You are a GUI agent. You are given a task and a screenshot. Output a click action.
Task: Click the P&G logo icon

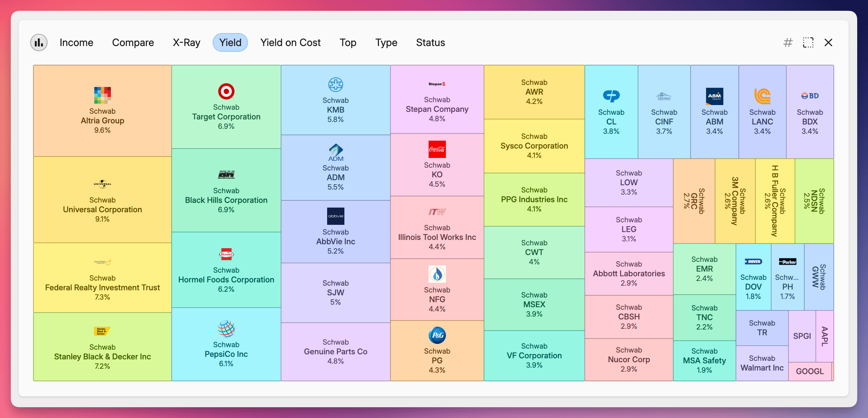coord(437,335)
